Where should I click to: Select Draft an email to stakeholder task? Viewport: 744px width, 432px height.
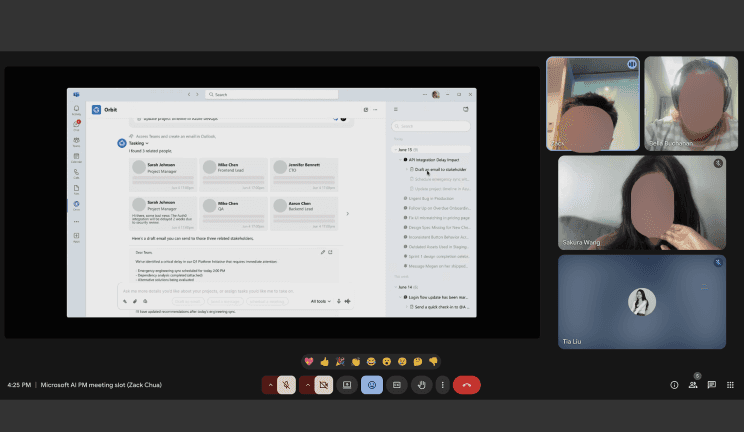click(440, 169)
